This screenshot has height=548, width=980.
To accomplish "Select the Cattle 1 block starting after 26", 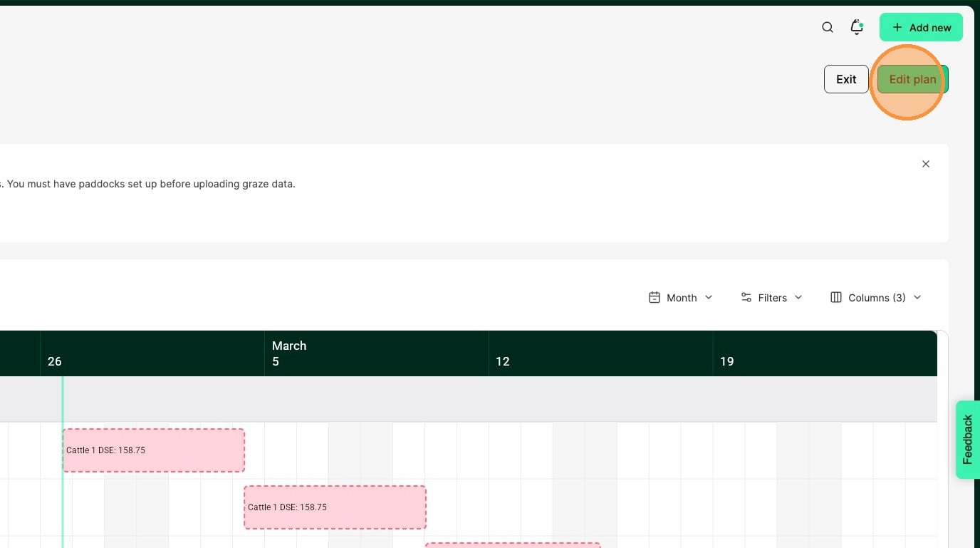I will (x=154, y=450).
